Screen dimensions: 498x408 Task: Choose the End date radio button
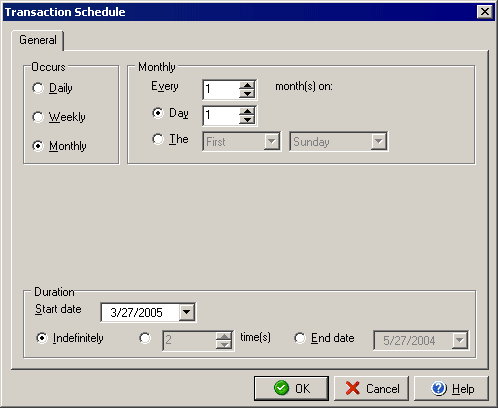300,338
